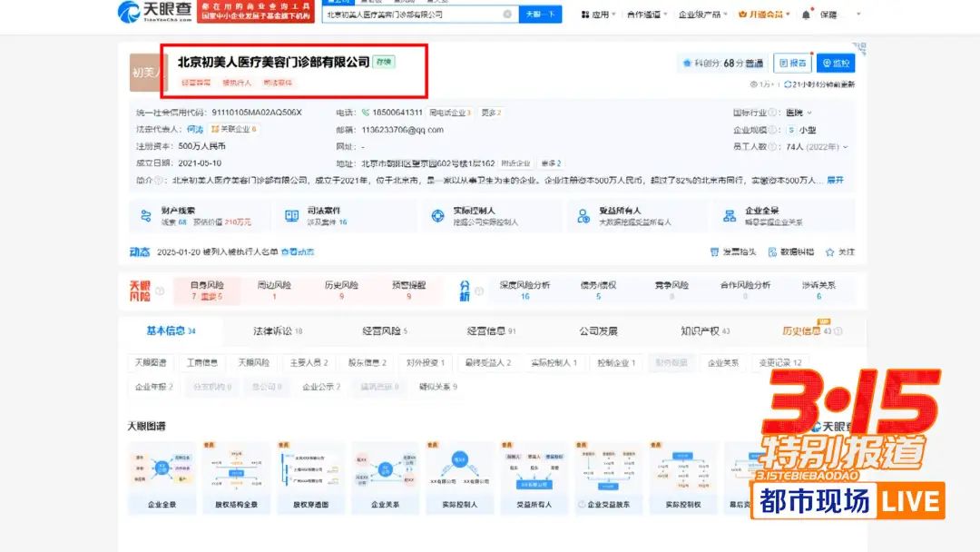Image resolution: width=980 pixels, height=552 pixels.
Task: Click the 存续 status badge
Action: [384, 62]
